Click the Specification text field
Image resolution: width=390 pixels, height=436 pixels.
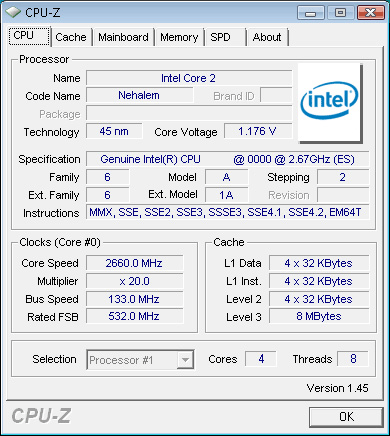228,159
